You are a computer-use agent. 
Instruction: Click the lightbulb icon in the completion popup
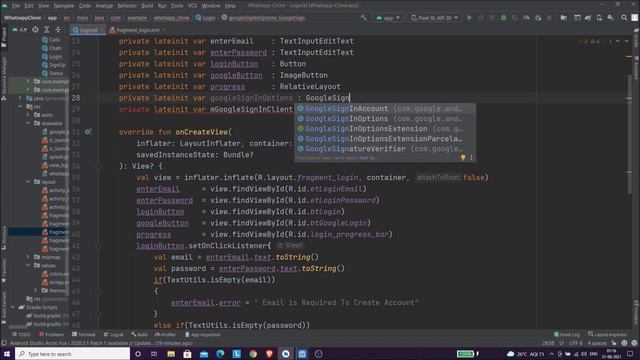pos(463,158)
